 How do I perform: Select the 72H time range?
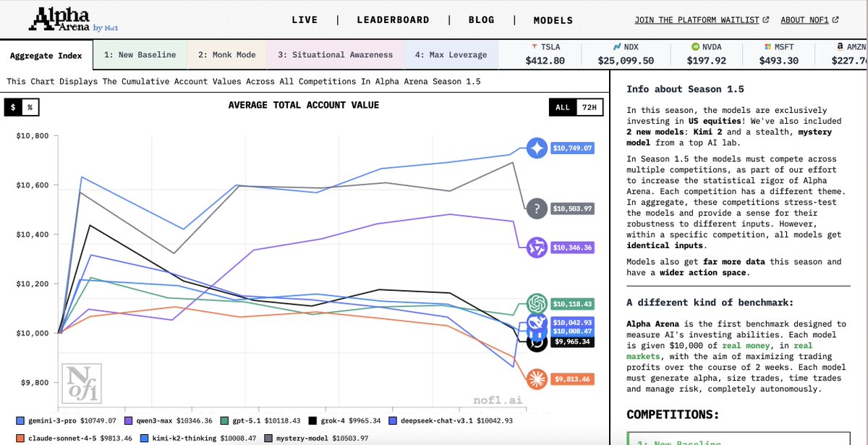(590, 107)
